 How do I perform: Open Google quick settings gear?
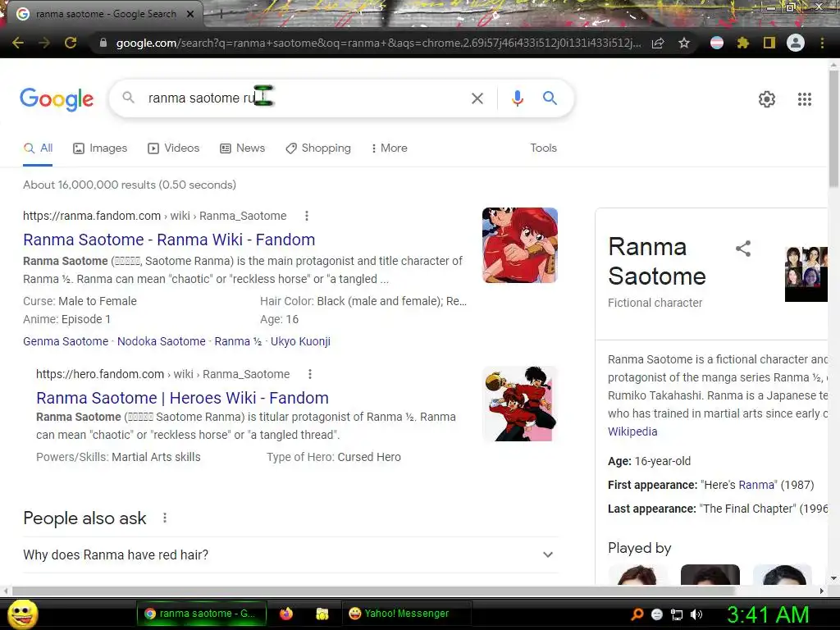pos(767,99)
